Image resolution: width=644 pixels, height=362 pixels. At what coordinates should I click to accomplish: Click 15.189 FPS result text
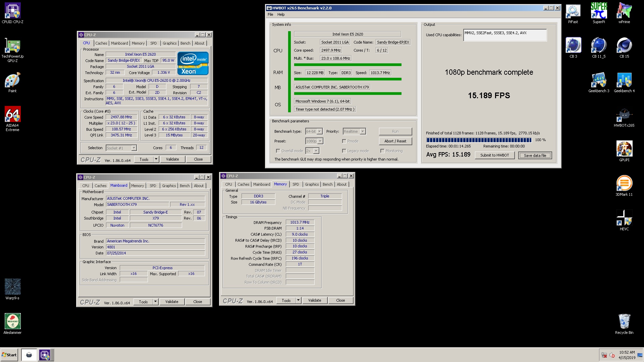tap(489, 96)
